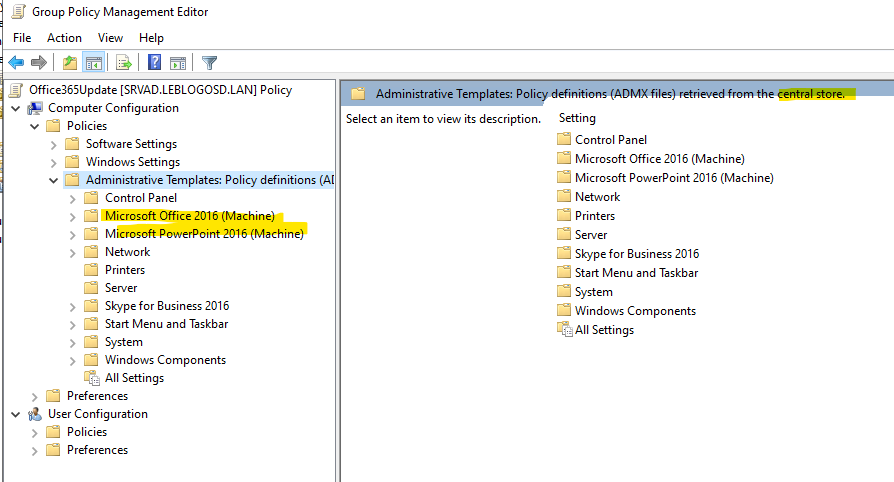The width and height of the screenshot is (894, 482).
Task: Open Network folder in right pane
Action: tap(597, 197)
